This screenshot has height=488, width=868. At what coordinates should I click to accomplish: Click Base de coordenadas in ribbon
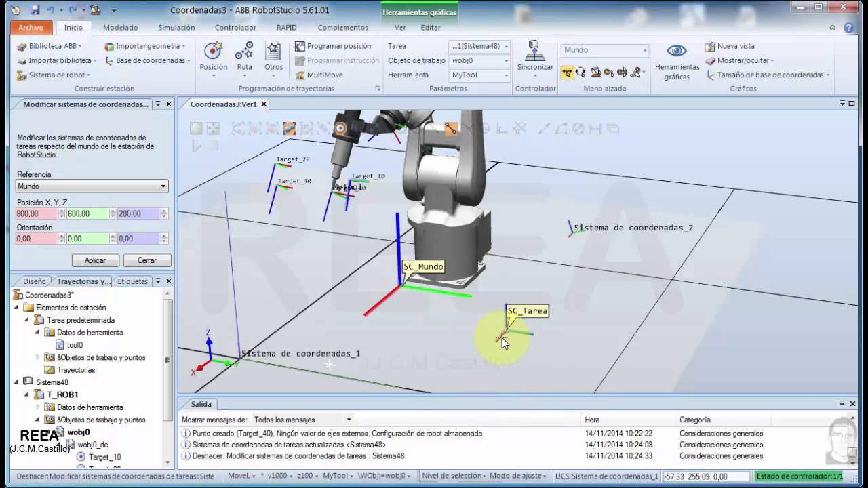[x=147, y=60]
